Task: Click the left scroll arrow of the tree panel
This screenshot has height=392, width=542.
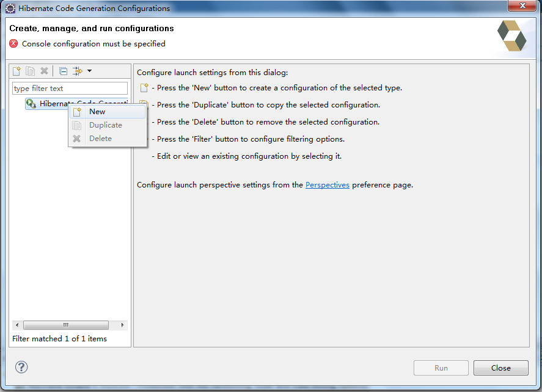Action: pos(16,325)
